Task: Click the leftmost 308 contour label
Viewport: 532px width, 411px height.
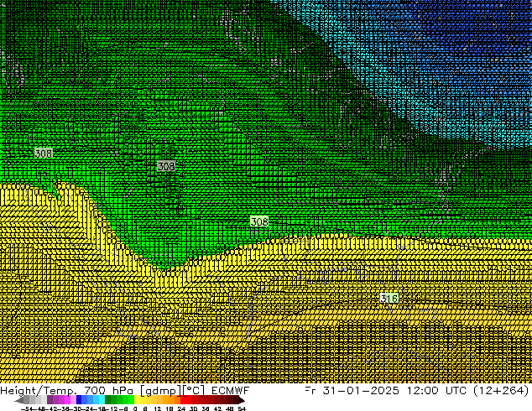Action: pyautogui.click(x=44, y=153)
